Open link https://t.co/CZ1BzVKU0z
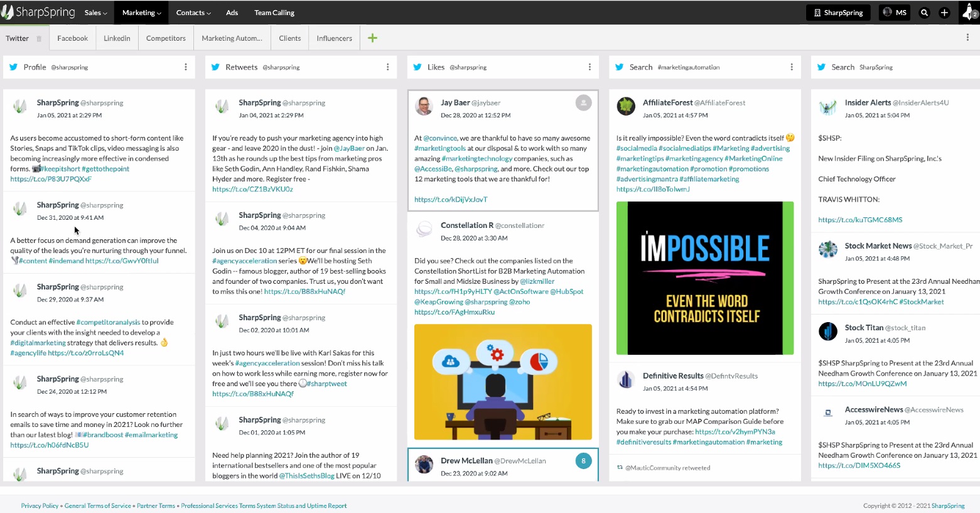Image resolution: width=980 pixels, height=513 pixels. click(x=252, y=189)
